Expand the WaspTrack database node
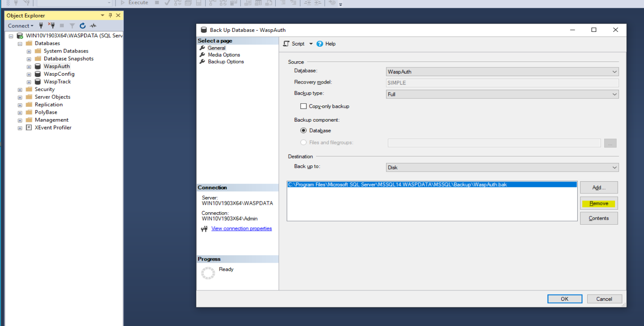Screen dimensions: 644x326 [x=29, y=82]
